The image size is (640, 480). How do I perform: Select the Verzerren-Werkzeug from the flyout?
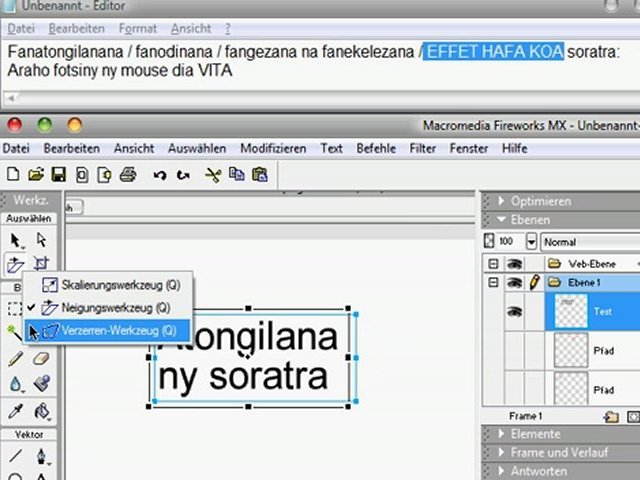pyautogui.click(x=110, y=330)
